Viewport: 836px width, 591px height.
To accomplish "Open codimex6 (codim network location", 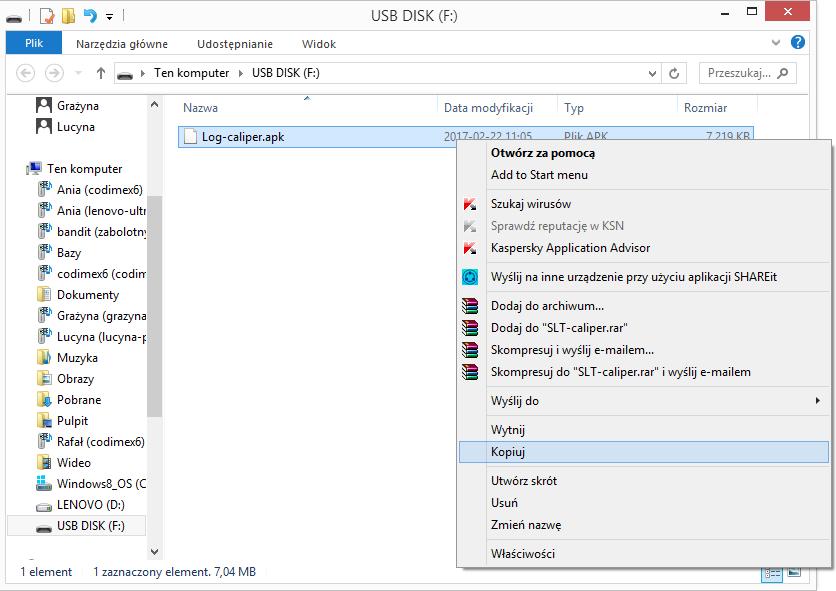I will click(x=92, y=274).
